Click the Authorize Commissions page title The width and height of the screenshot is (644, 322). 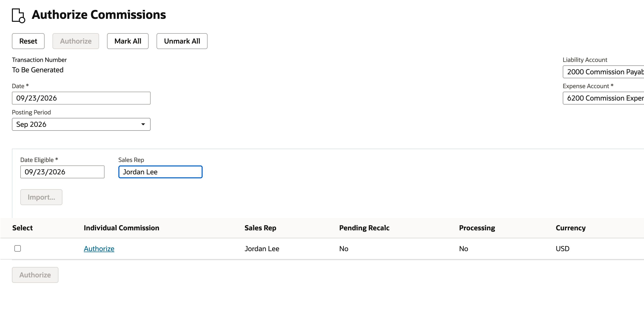point(99,15)
